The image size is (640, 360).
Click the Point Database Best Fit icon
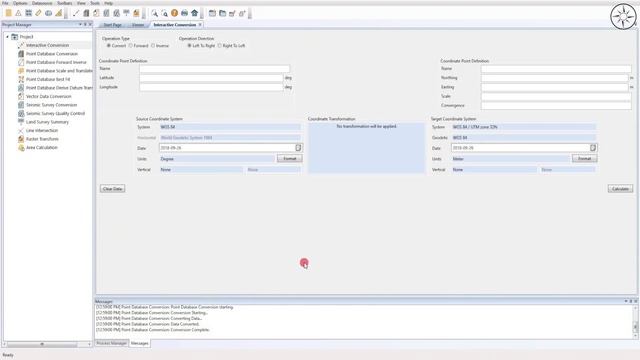pyautogui.click(x=21, y=79)
